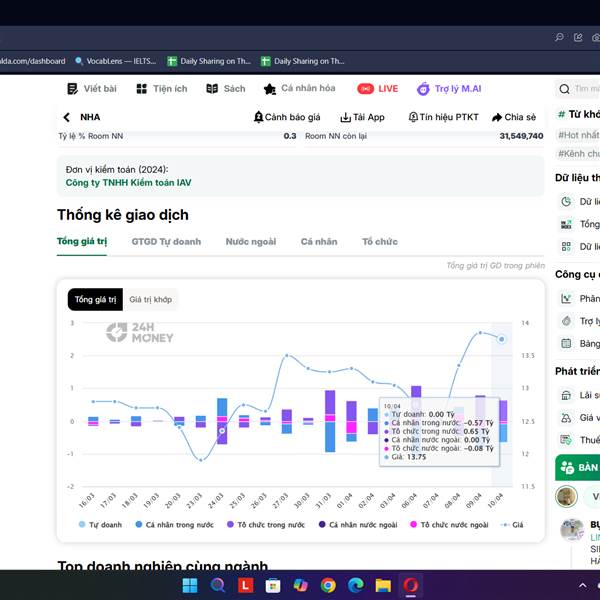Open the Windows Start menu
The image size is (600, 600).
point(190,585)
